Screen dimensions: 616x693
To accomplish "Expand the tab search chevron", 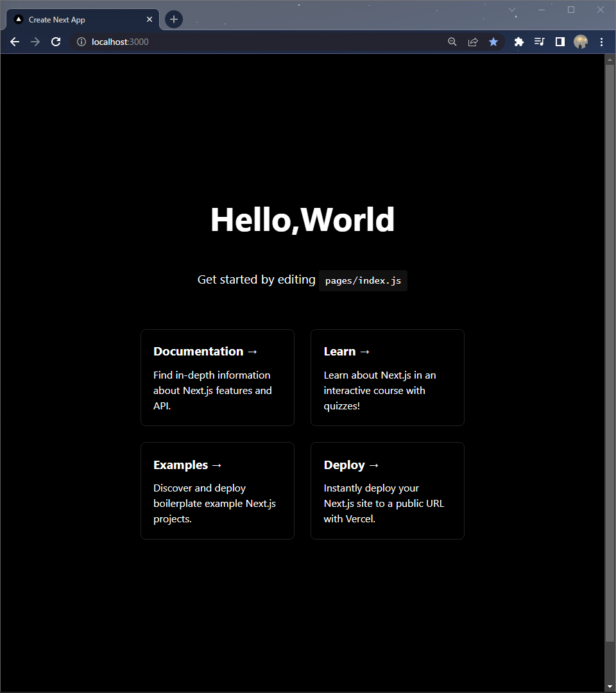I will tap(512, 10).
